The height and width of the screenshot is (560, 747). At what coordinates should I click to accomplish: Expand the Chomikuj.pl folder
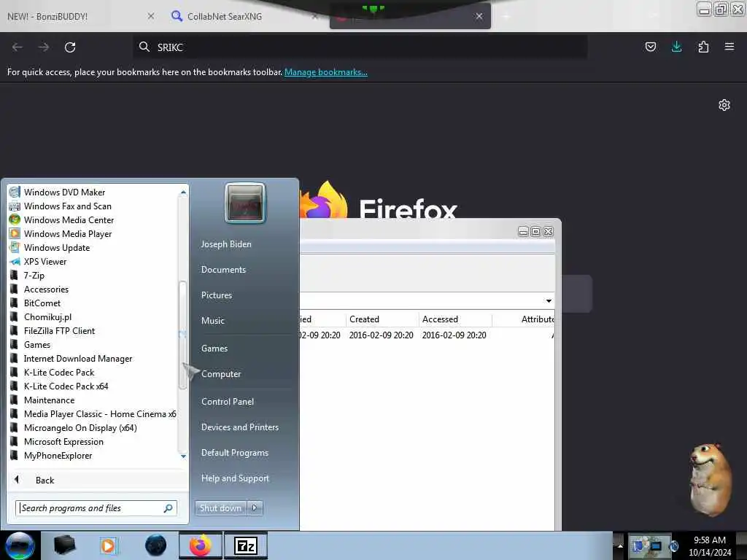coord(47,316)
